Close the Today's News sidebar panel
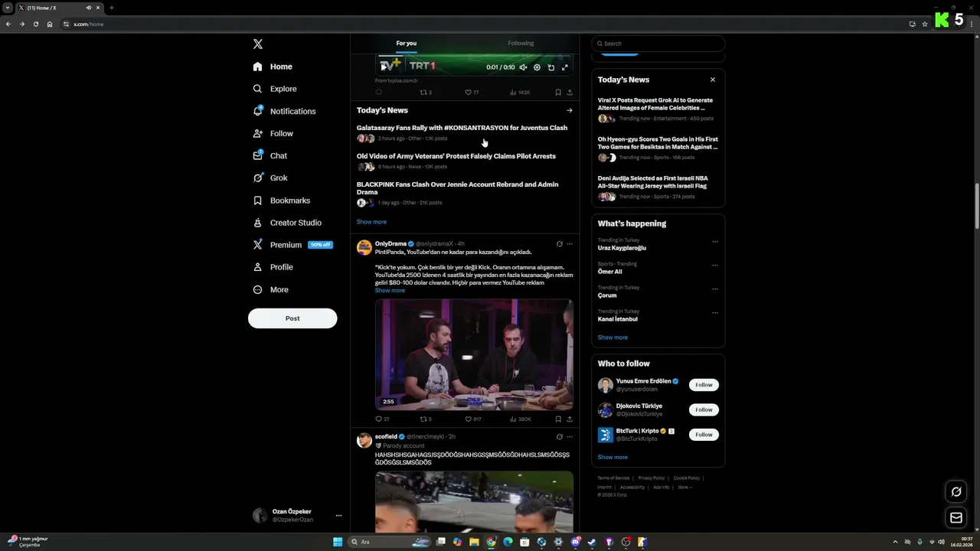 tap(712, 80)
